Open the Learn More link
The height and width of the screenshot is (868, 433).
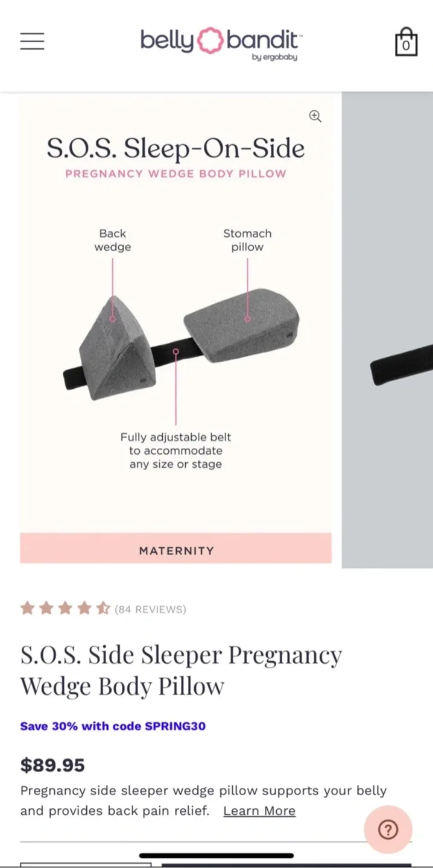coord(259,811)
